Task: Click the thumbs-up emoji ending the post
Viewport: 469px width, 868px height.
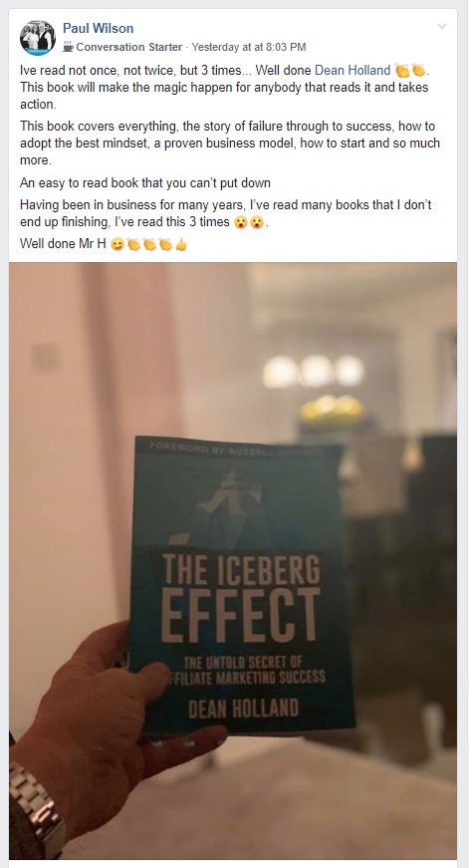Action: [181, 244]
